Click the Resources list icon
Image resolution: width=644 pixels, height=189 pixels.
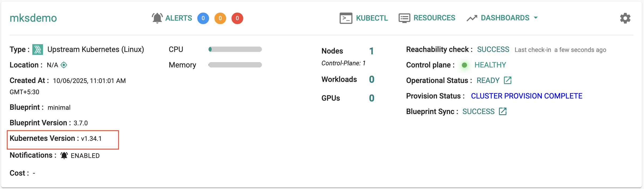(x=404, y=18)
